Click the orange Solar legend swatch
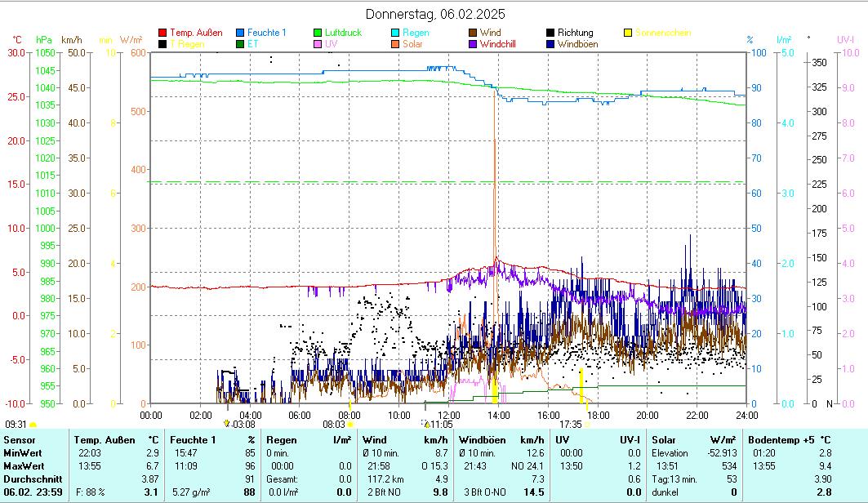The height and width of the screenshot is (503, 868). [395, 44]
